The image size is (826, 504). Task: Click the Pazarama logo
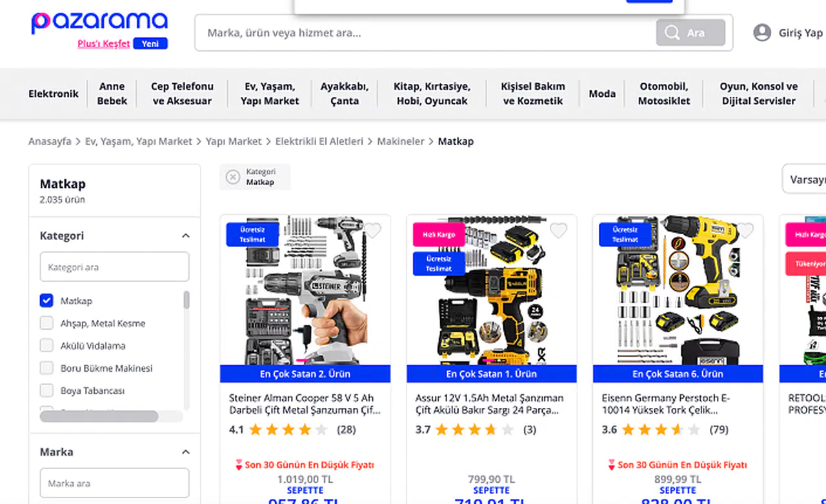pyautogui.click(x=99, y=23)
